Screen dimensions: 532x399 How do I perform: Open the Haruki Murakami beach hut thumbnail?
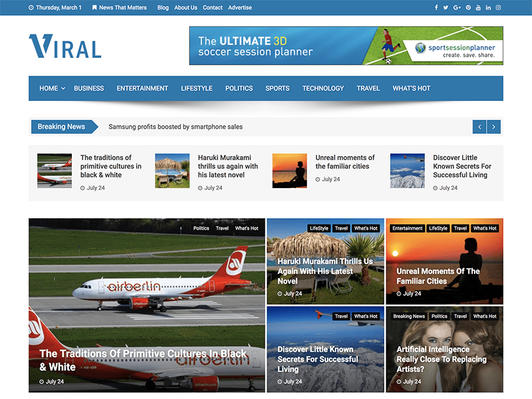click(x=172, y=170)
